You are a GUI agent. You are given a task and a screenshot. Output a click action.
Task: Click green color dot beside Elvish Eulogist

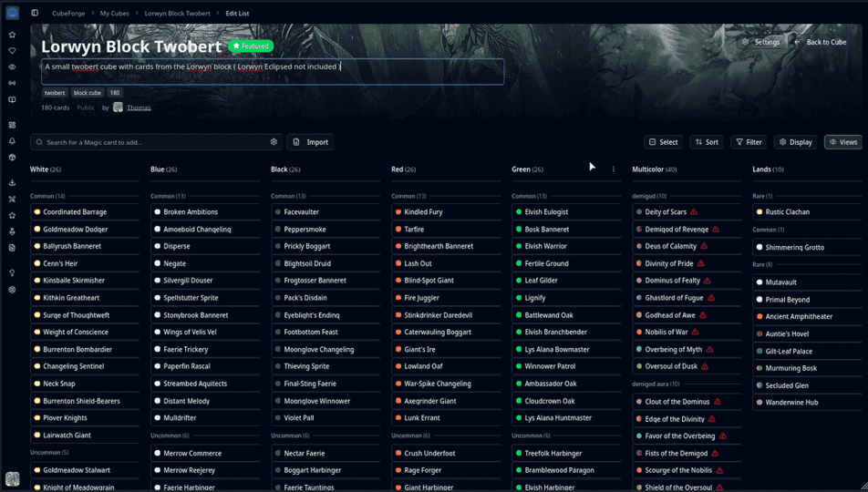tap(519, 212)
